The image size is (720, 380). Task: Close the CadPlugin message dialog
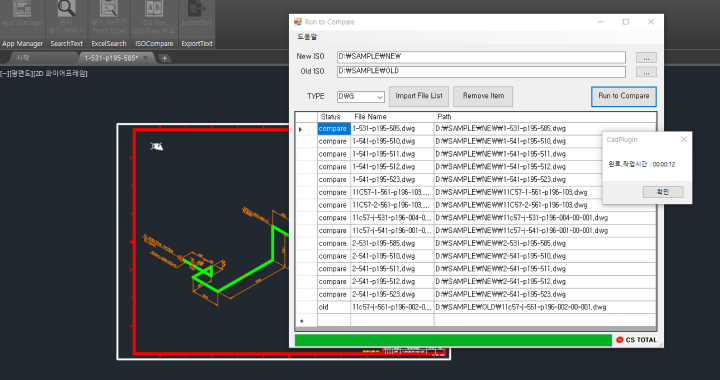point(684,140)
